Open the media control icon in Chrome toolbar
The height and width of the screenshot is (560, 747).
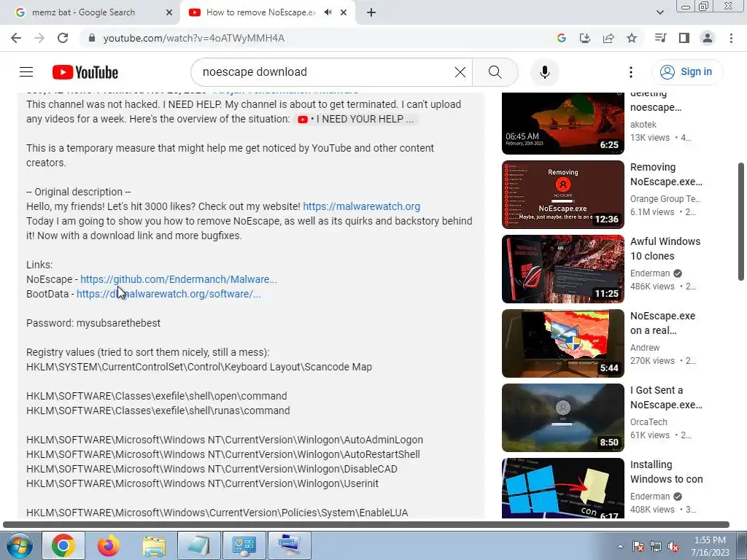point(660,38)
